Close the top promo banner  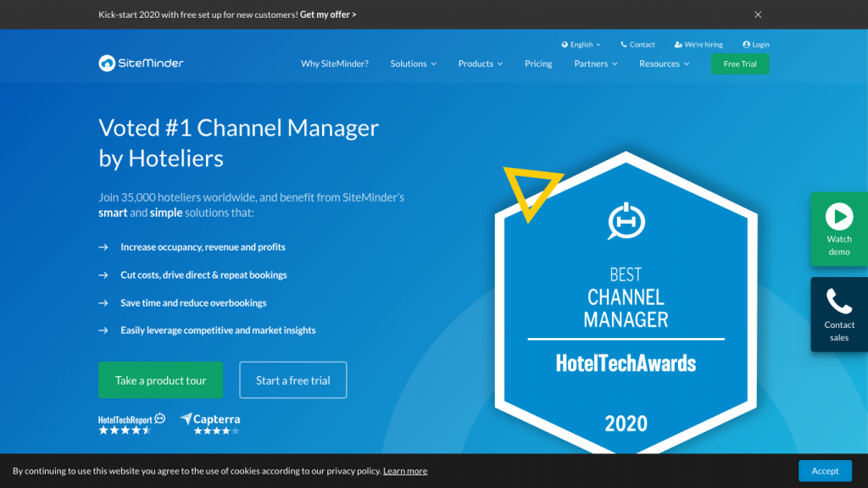click(758, 14)
